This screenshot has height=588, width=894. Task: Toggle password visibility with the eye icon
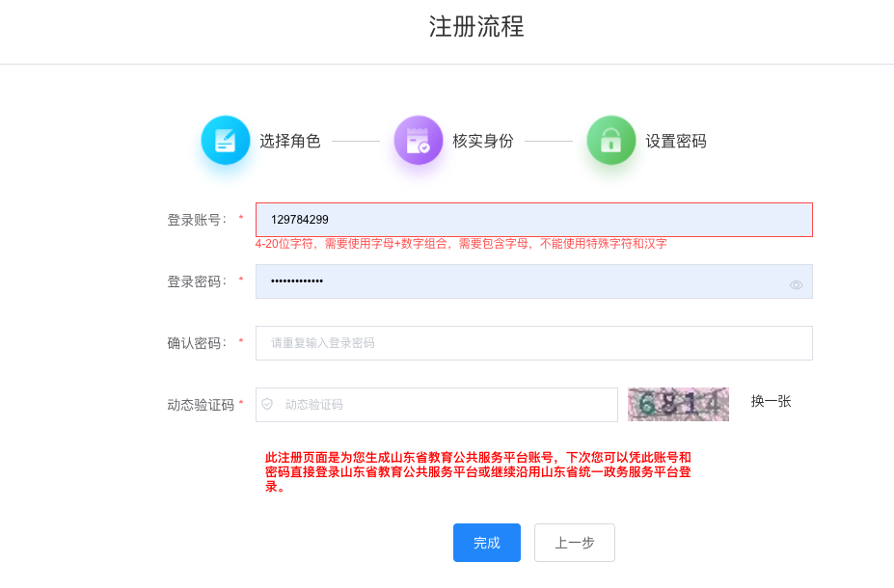796,285
